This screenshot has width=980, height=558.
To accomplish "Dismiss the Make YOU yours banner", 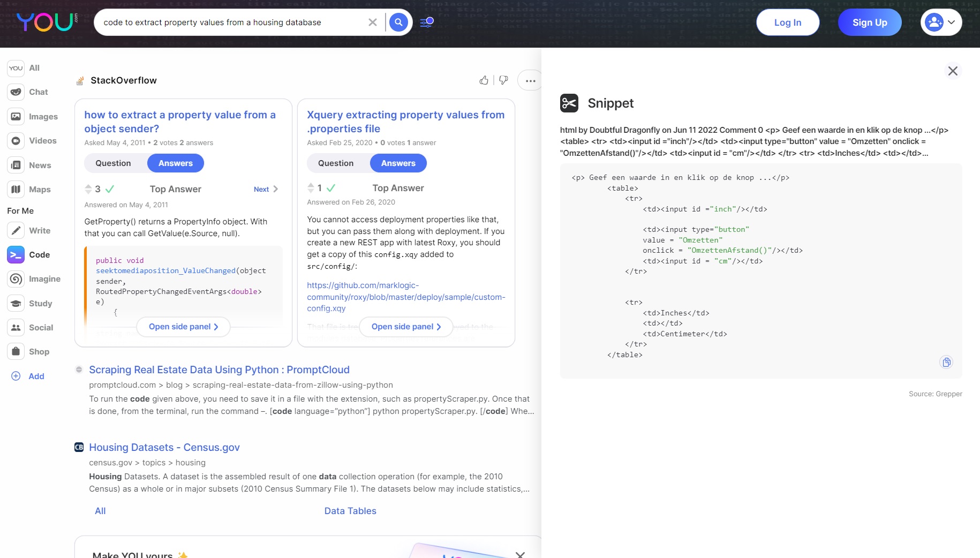I will coord(520,554).
